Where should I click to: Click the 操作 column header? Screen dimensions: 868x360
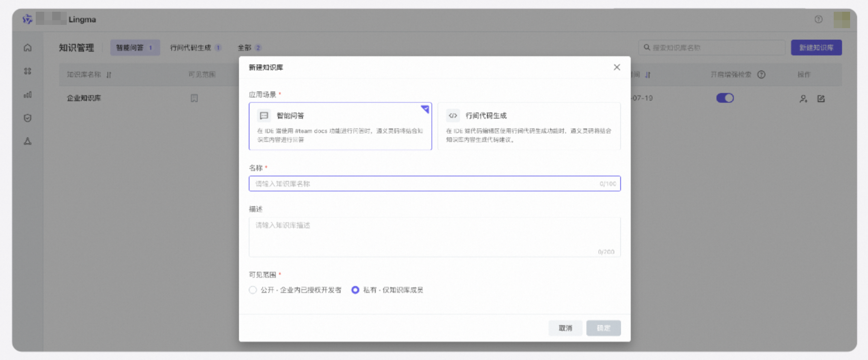point(804,75)
